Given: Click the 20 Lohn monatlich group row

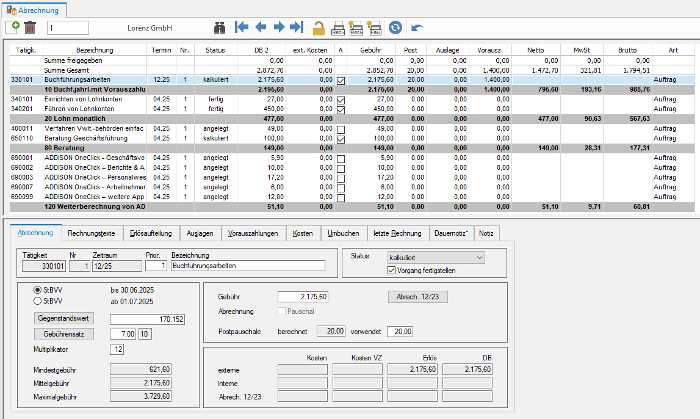Looking at the screenshot, I should pos(352,119).
